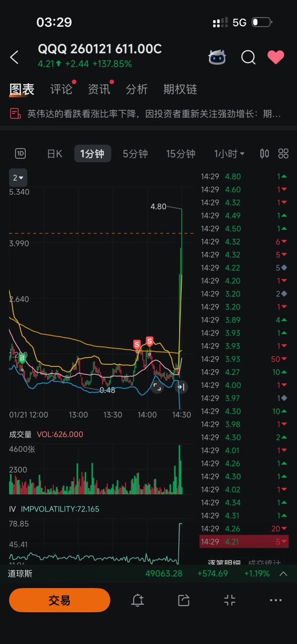Select the 1D intraday chart icon
Image resolution: width=297 pixels, height=644 pixels.
(20, 154)
